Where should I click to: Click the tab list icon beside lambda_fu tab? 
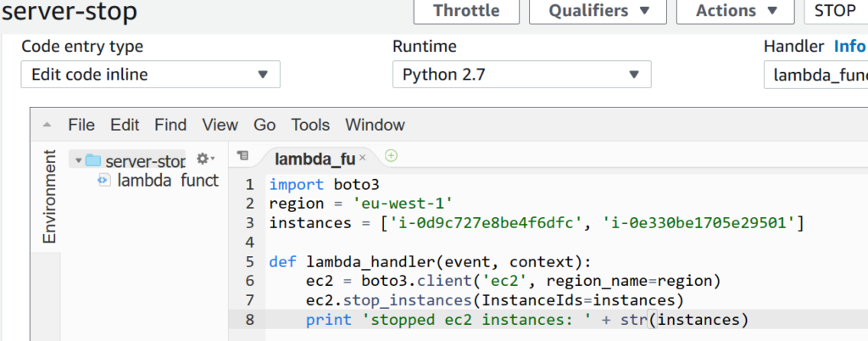tap(242, 156)
